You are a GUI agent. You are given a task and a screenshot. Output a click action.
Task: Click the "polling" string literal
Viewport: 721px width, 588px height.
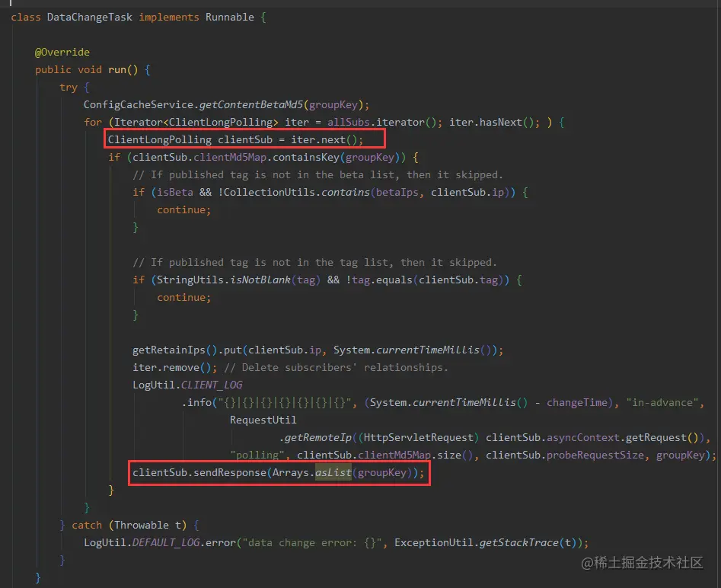[x=257, y=455]
